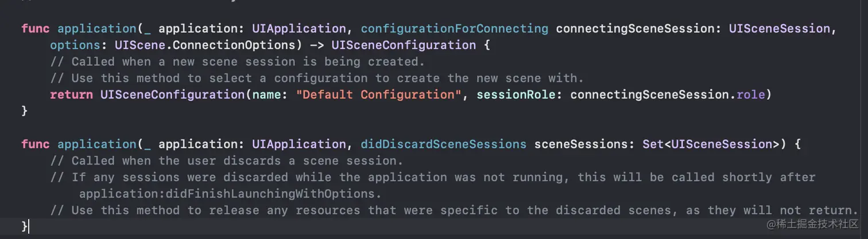Click the "didDiscardSceneSessions" parameter label

coord(444,144)
